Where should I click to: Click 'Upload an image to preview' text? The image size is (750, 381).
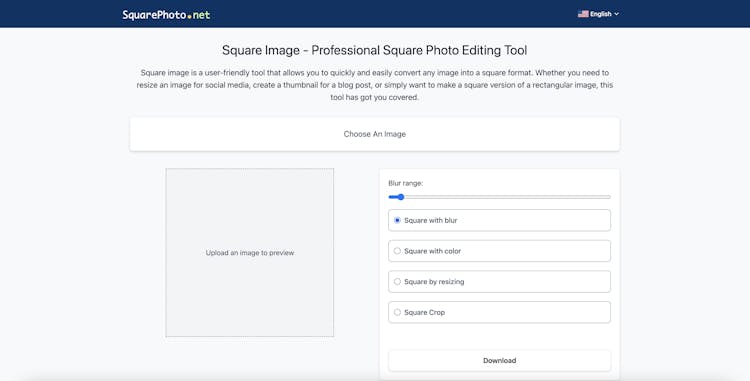[250, 253]
